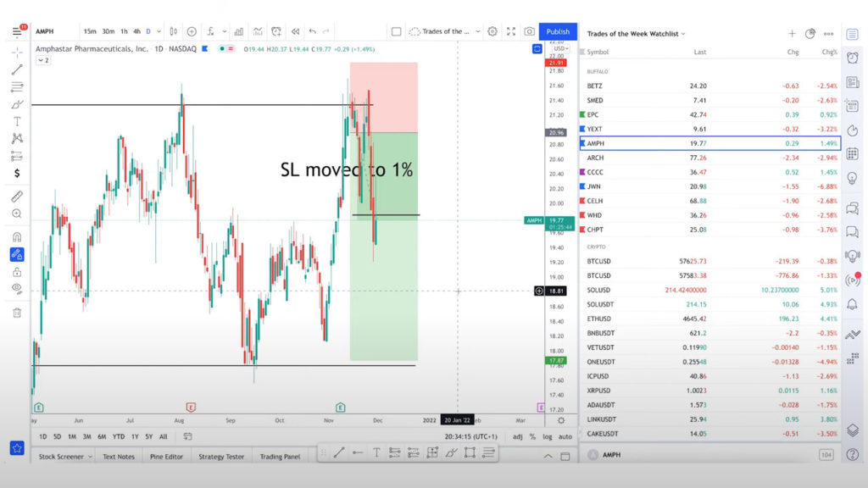
Task: Select the text annotation tool in left toolbar
Action: point(17,122)
